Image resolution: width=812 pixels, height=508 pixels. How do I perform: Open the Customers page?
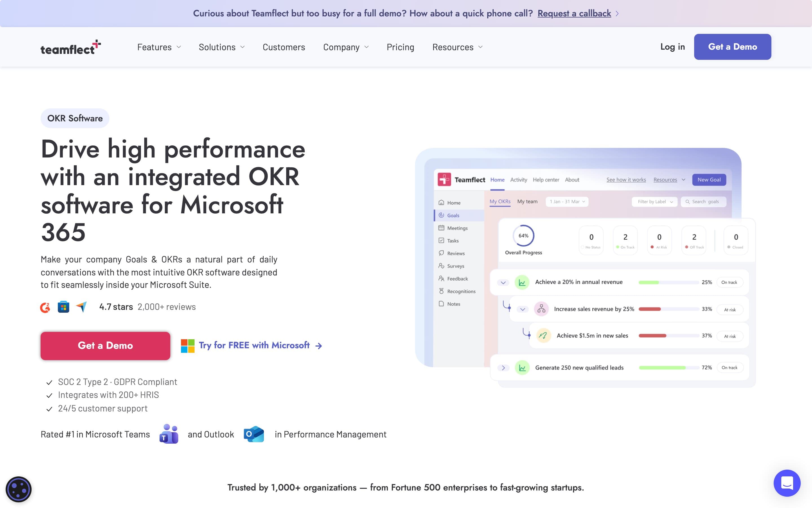[x=284, y=47]
